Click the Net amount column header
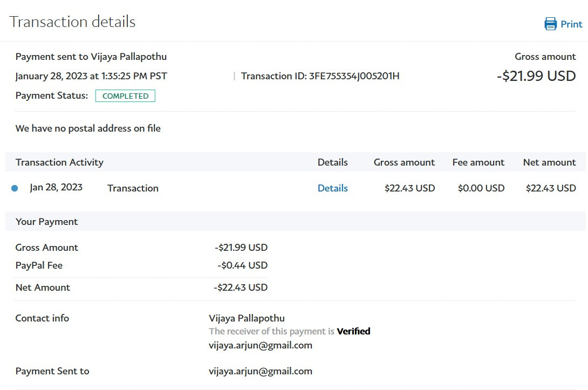 [x=549, y=162]
